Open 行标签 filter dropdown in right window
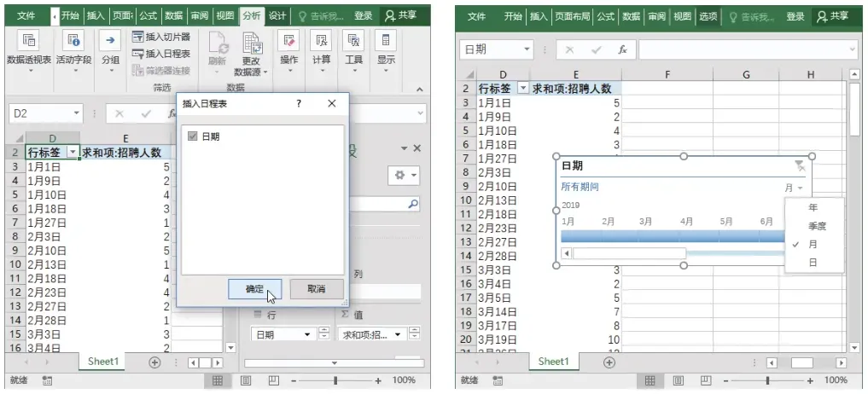868x394 pixels. point(523,88)
